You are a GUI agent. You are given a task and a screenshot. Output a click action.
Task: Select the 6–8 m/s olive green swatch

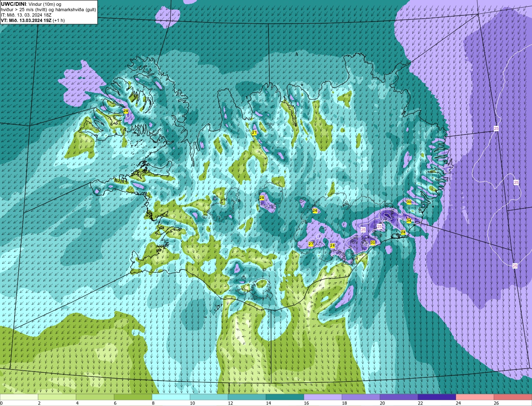[133, 397]
